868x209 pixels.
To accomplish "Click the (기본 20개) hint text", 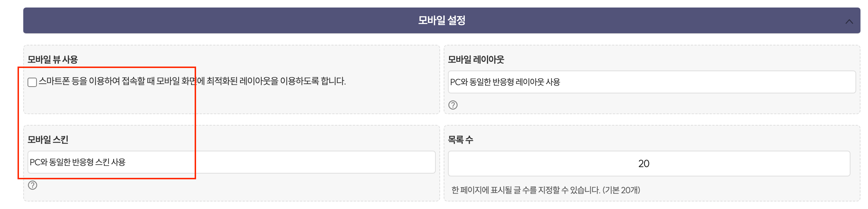I will pos(621,190).
